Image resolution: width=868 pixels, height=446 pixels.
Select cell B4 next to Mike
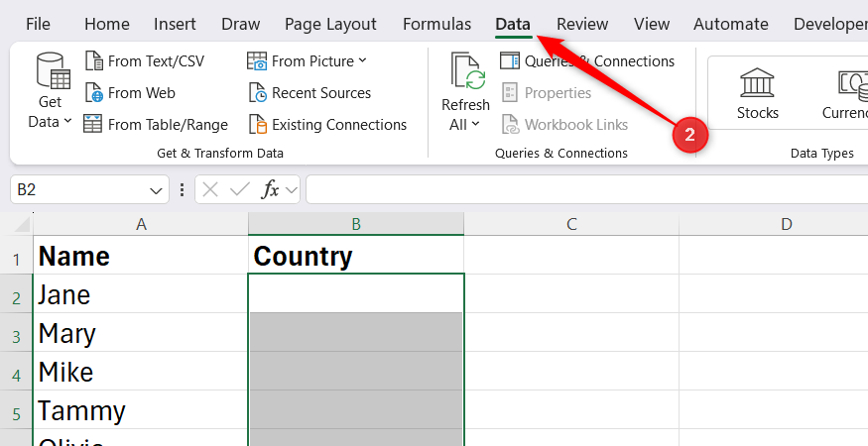pos(356,372)
